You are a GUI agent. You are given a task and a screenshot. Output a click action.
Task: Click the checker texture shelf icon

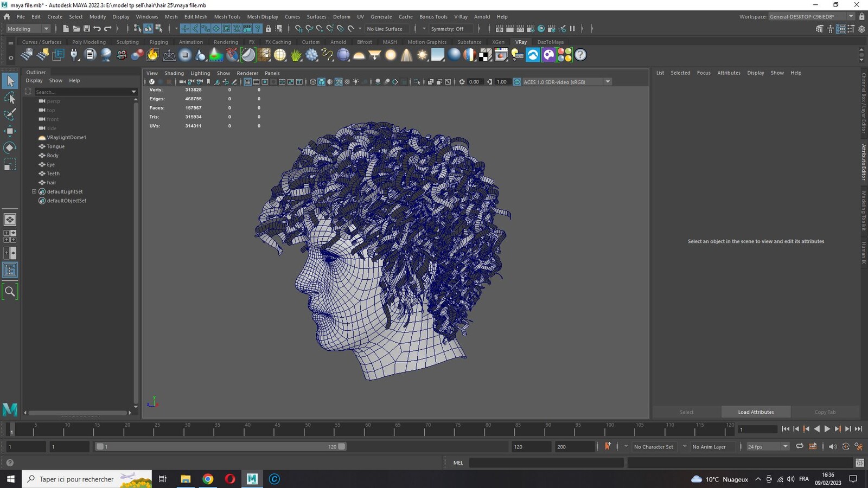[x=486, y=55]
